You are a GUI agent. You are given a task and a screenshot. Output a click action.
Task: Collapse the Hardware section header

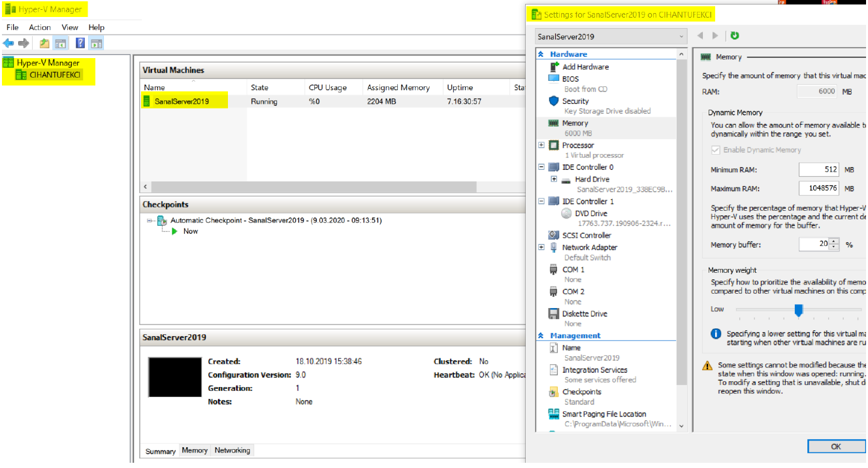541,54
